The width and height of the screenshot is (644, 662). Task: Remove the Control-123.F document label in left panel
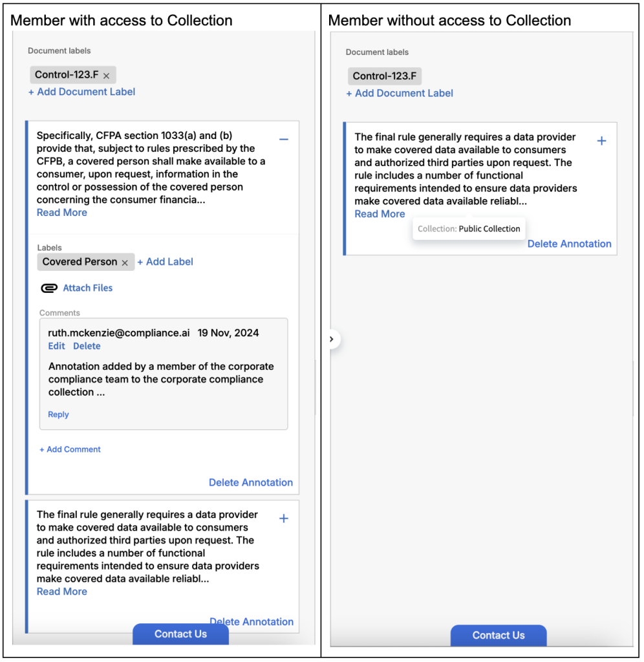pos(107,76)
